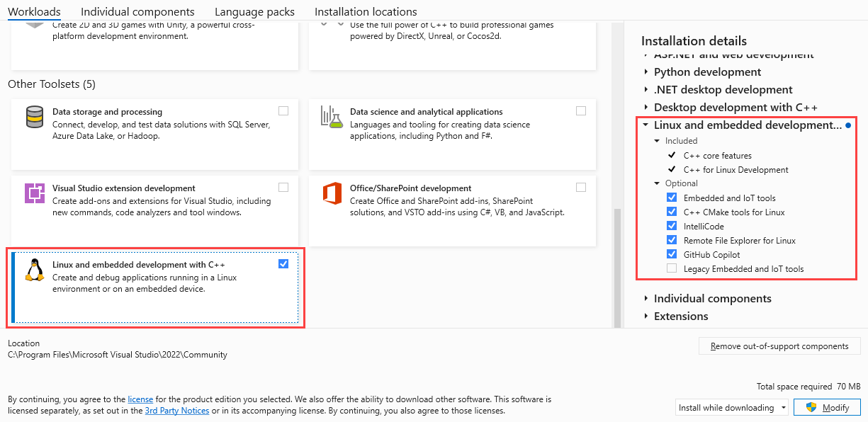This screenshot has width=868, height=422.
Task: Collapse the Optional section under Linux development
Action: tap(655, 183)
